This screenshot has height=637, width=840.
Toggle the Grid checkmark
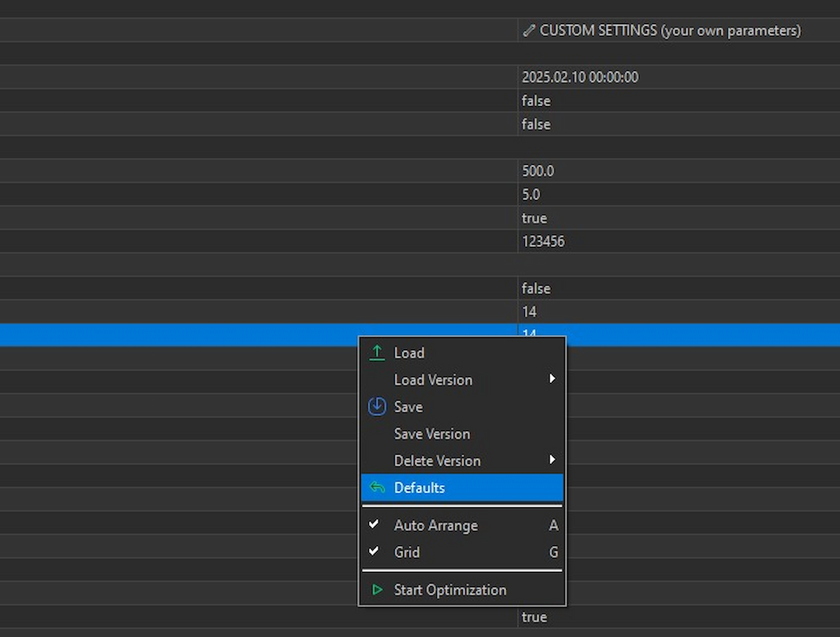click(x=374, y=551)
